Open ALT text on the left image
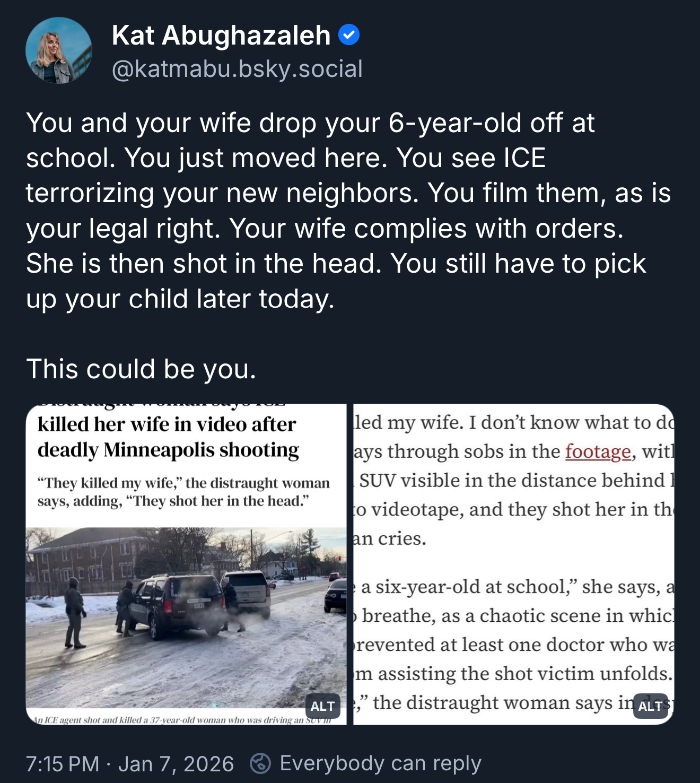The height and width of the screenshot is (783, 700). [x=322, y=706]
